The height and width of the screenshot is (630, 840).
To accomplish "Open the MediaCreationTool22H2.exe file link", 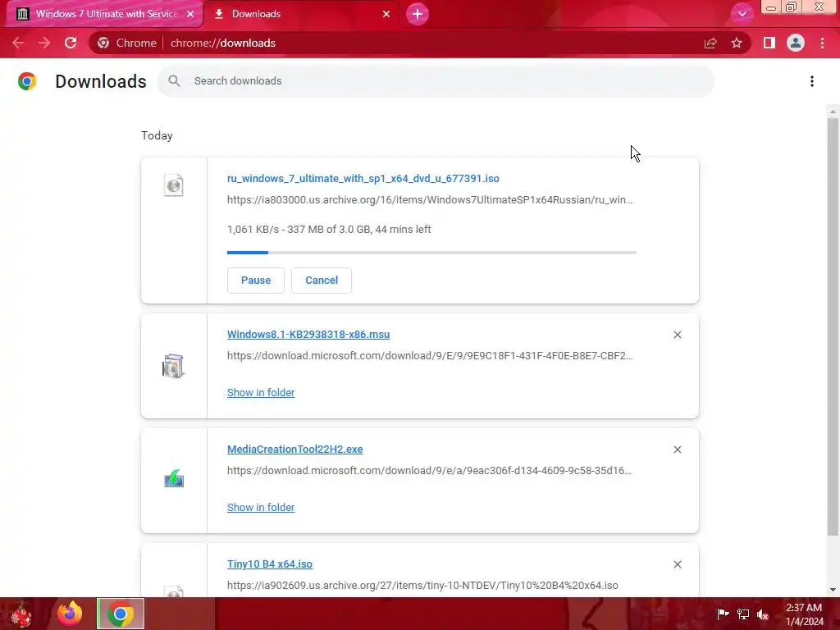I will 294,449.
